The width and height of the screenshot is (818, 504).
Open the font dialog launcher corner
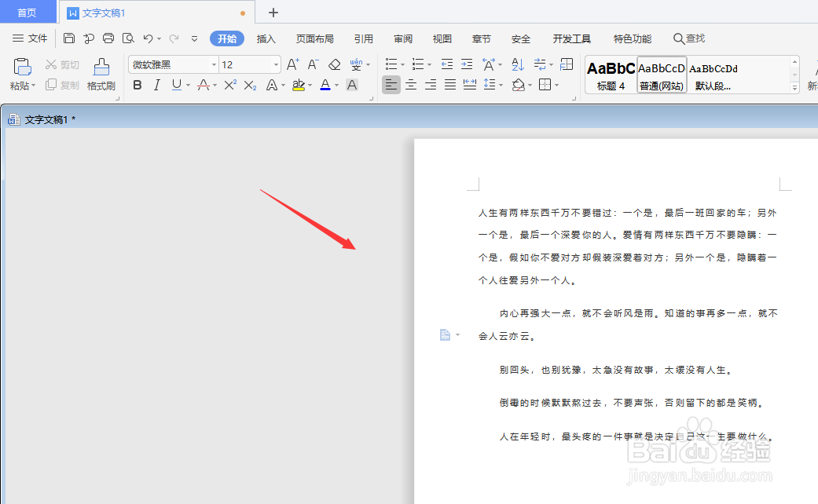click(x=372, y=98)
